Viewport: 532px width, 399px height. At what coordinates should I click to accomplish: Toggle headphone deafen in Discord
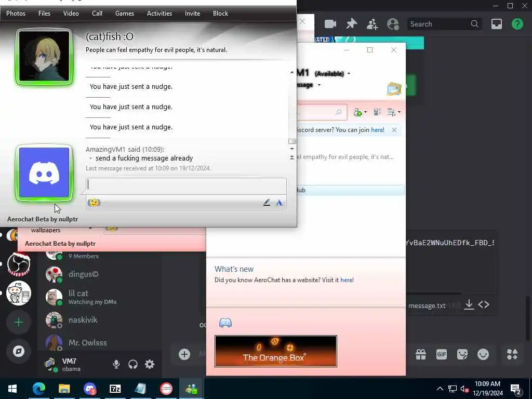tap(133, 364)
